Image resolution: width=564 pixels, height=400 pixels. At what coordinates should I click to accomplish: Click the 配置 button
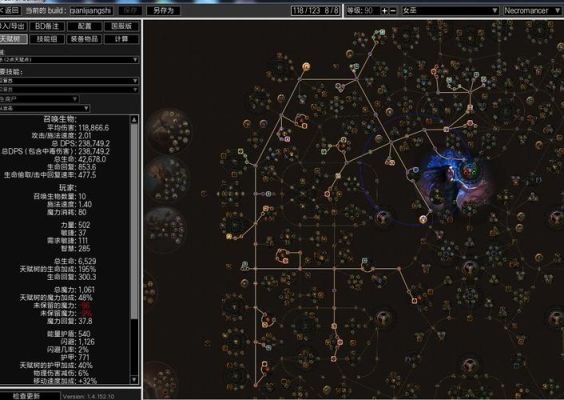84,26
